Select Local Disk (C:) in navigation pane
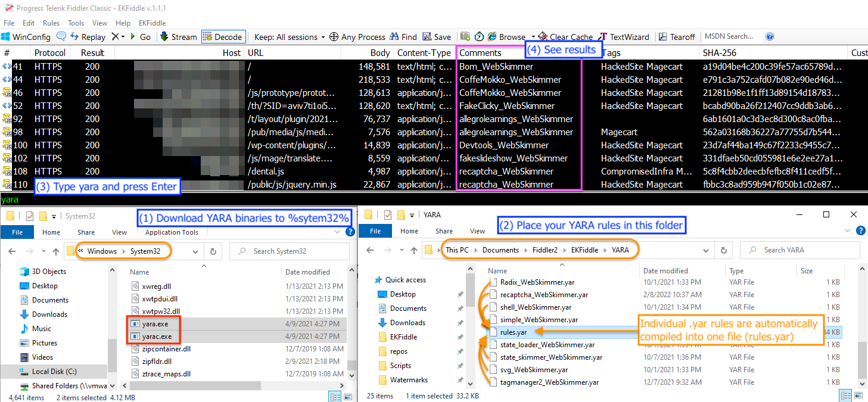This screenshot has width=868, height=402. (x=54, y=372)
